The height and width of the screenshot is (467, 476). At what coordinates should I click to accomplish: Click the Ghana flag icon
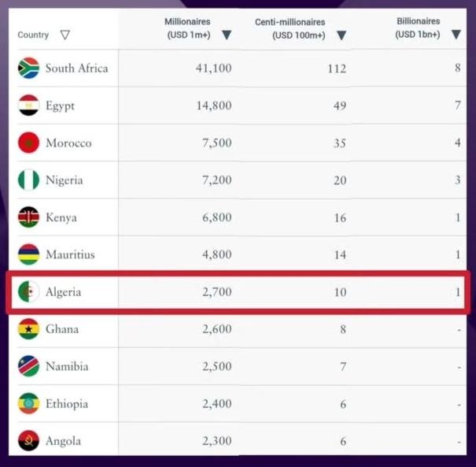click(28, 329)
